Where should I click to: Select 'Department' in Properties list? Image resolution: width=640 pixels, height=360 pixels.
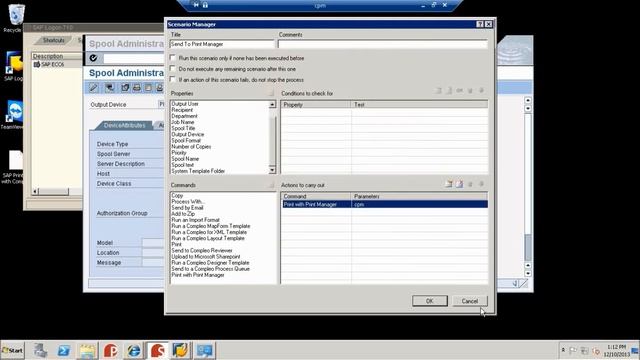184,116
